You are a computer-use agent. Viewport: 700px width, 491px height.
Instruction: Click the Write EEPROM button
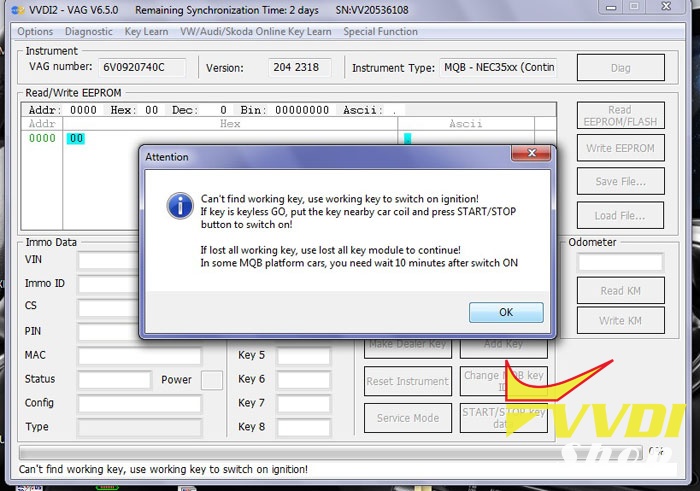tap(621, 148)
